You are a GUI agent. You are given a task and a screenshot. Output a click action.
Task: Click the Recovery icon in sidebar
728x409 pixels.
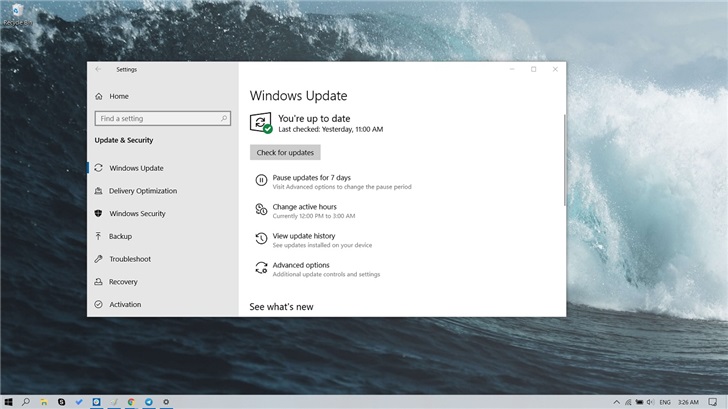99,282
